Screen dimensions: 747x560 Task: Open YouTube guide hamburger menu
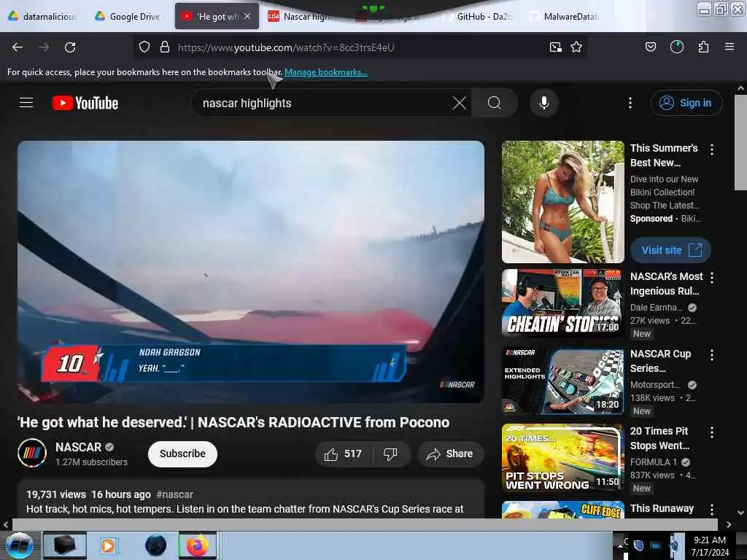[26, 103]
